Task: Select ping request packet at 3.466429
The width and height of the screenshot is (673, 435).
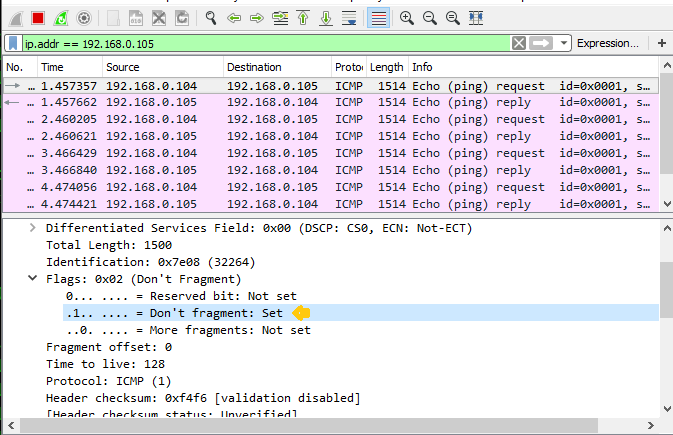Action: click(330, 153)
